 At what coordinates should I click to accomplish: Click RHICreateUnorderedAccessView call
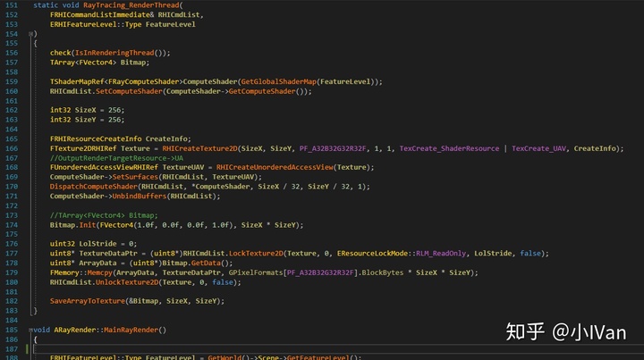275,167
